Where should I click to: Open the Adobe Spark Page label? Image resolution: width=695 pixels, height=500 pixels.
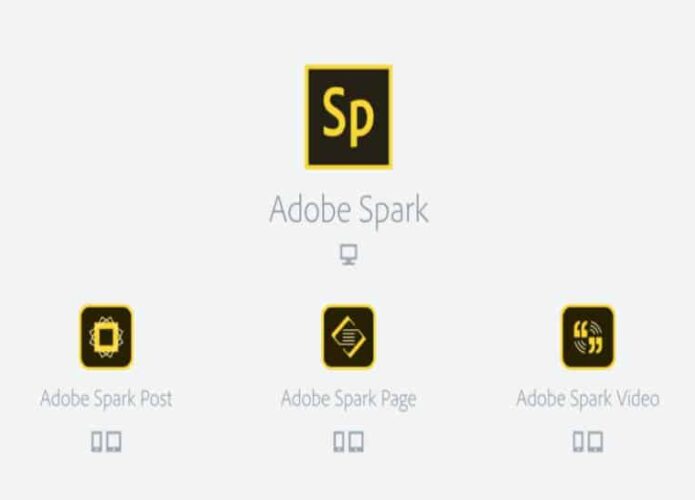coord(349,399)
